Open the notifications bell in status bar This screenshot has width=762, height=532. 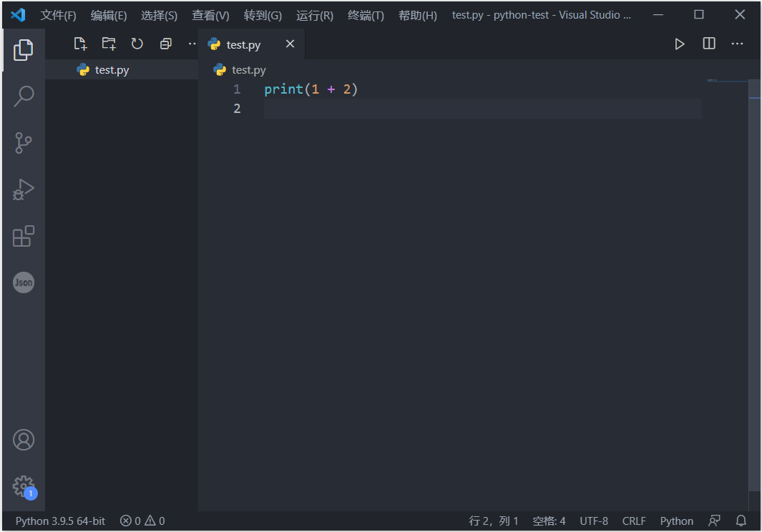[741, 521]
